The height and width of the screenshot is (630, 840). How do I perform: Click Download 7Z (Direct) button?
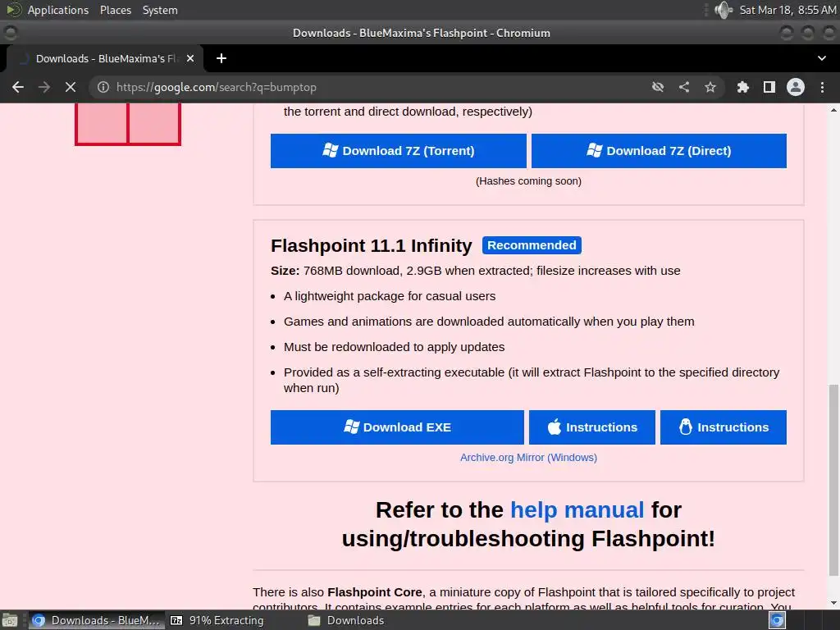pos(659,151)
